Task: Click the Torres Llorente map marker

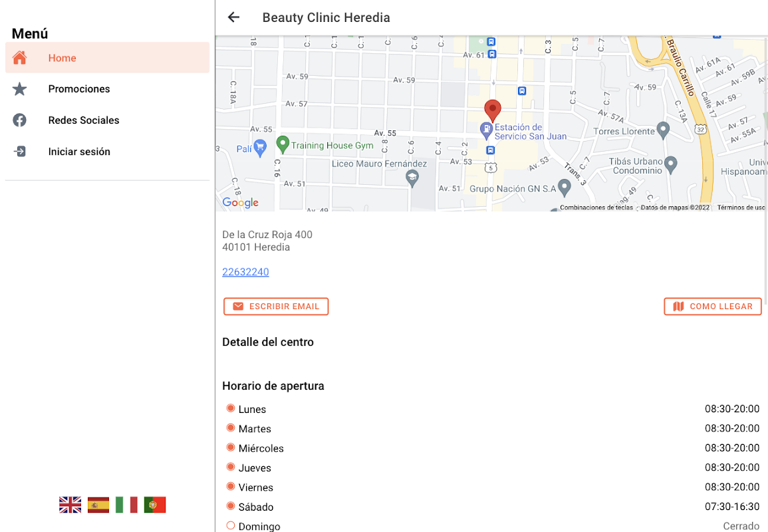Action: (663, 130)
